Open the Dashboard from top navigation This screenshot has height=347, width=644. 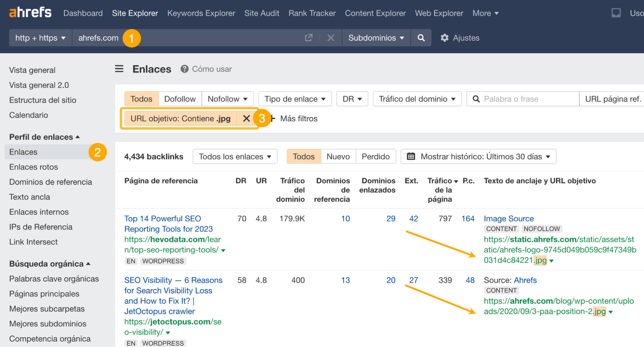(83, 13)
